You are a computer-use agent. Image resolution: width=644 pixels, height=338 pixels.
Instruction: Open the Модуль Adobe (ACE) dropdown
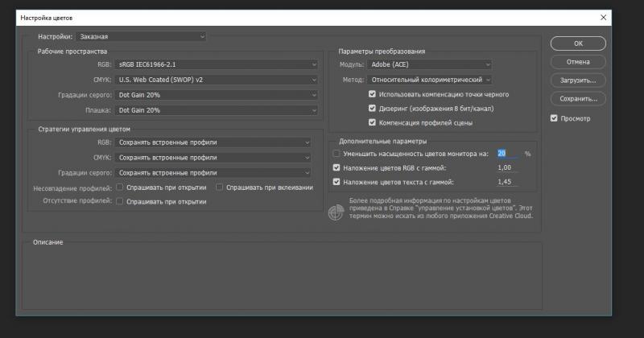(429, 64)
